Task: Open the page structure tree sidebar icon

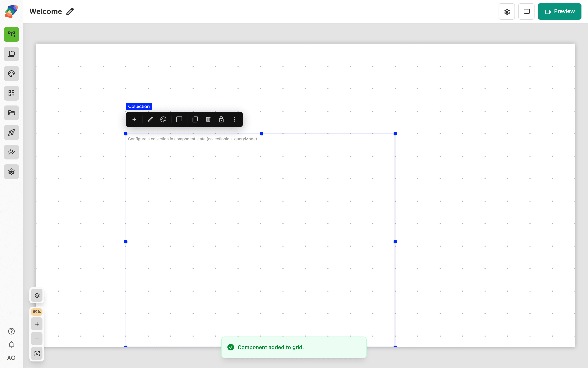Action: click(x=11, y=34)
